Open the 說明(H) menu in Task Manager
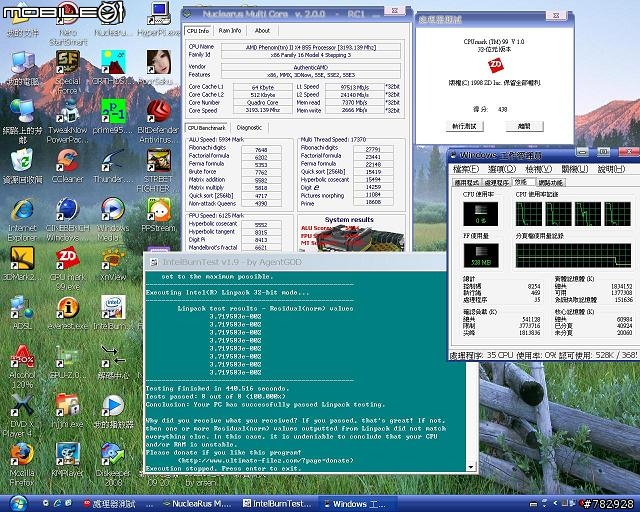 tap(611, 169)
